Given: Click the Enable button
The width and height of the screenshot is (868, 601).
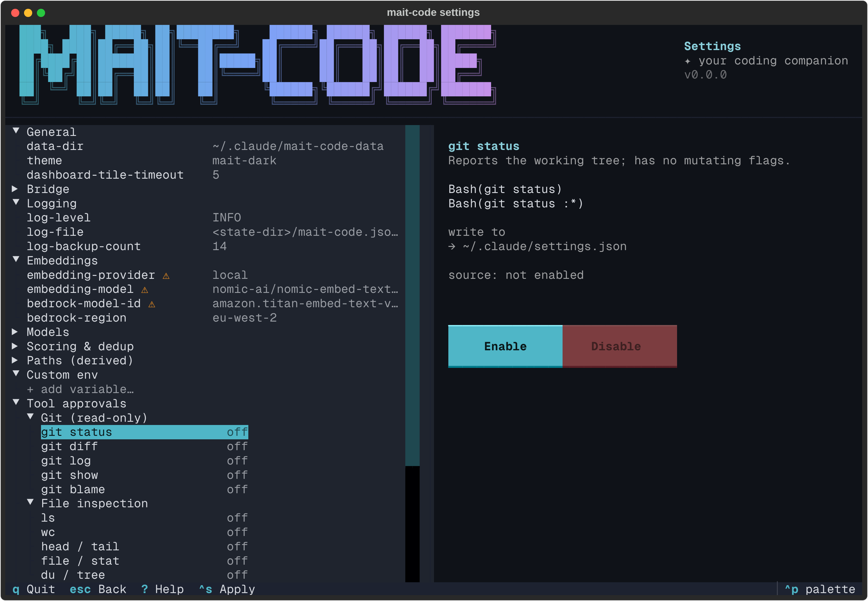Looking at the screenshot, I should point(505,346).
